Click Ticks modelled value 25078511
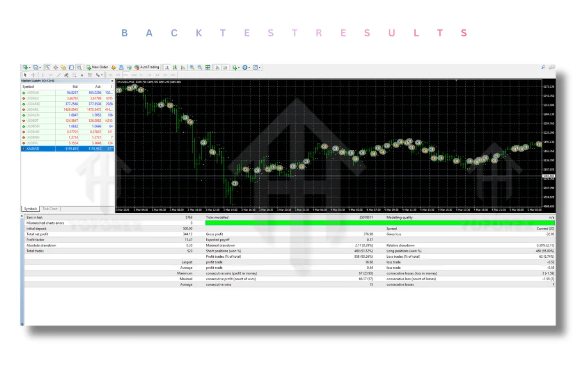Image resolution: width=588 pixels, height=385 pixels. click(x=366, y=217)
